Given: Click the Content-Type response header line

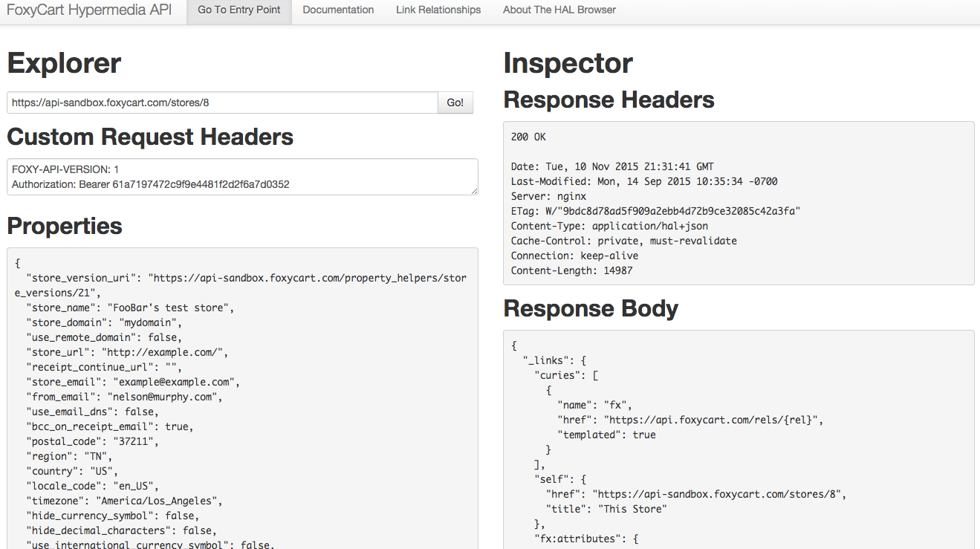Looking at the screenshot, I should pos(609,226).
